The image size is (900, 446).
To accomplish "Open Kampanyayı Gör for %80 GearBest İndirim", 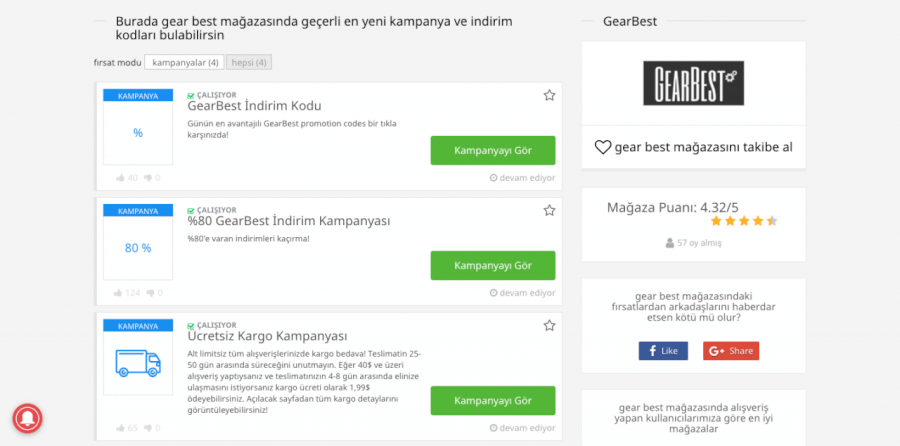I will (493, 265).
